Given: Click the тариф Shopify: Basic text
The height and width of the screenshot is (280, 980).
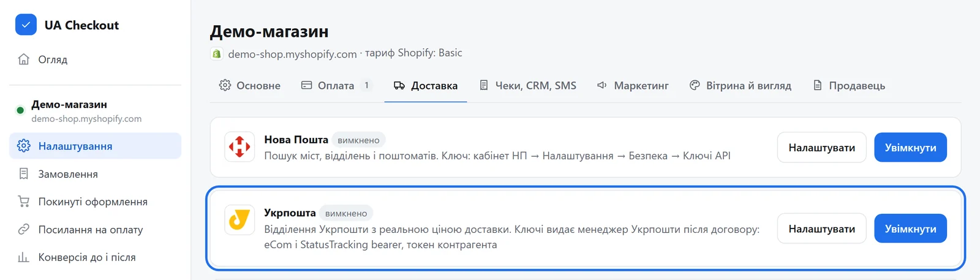Looking at the screenshot, I should 413,53.
